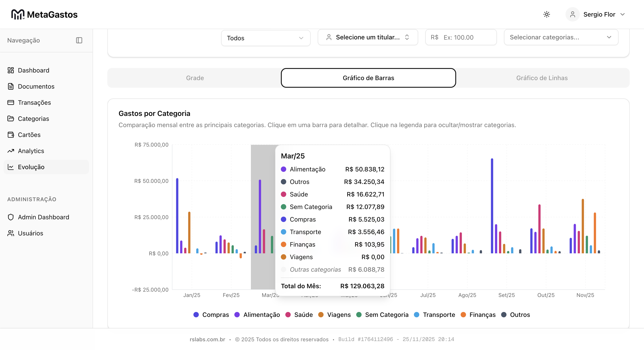The width and height of the screenshot is (644, 350).
Task: Open the Documentos page
Action: 36,86
